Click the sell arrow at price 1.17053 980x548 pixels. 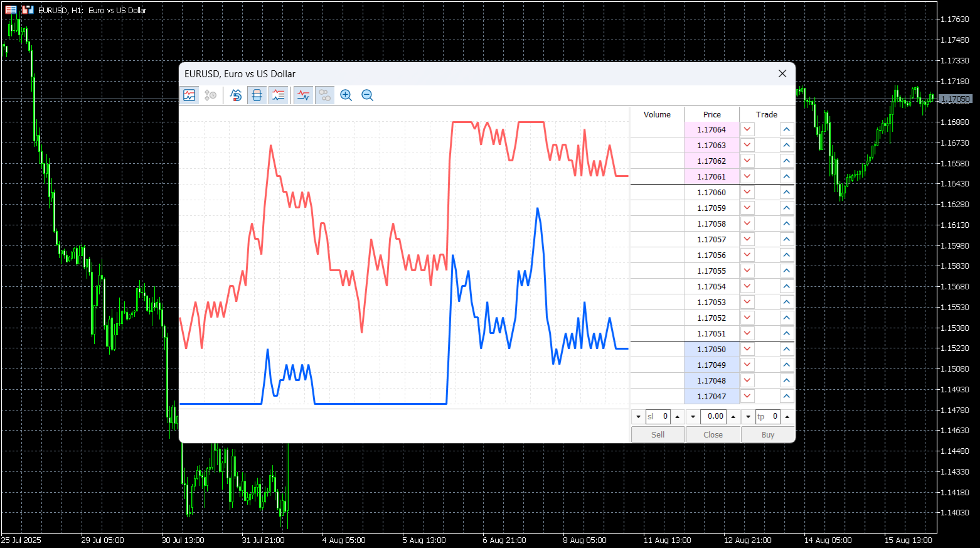(x=747, y=302)
